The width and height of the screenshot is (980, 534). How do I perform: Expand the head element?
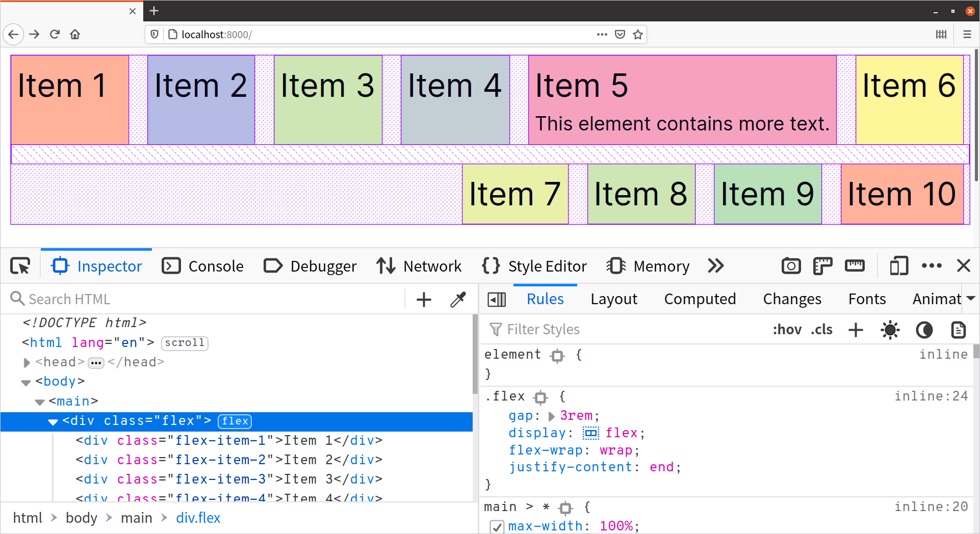[27, 362]
